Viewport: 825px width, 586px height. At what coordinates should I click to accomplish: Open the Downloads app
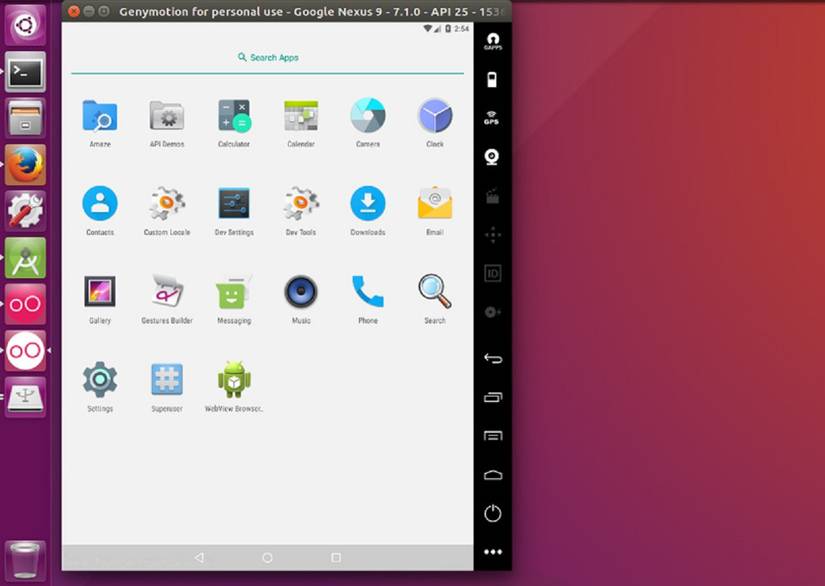click(367, 203)
